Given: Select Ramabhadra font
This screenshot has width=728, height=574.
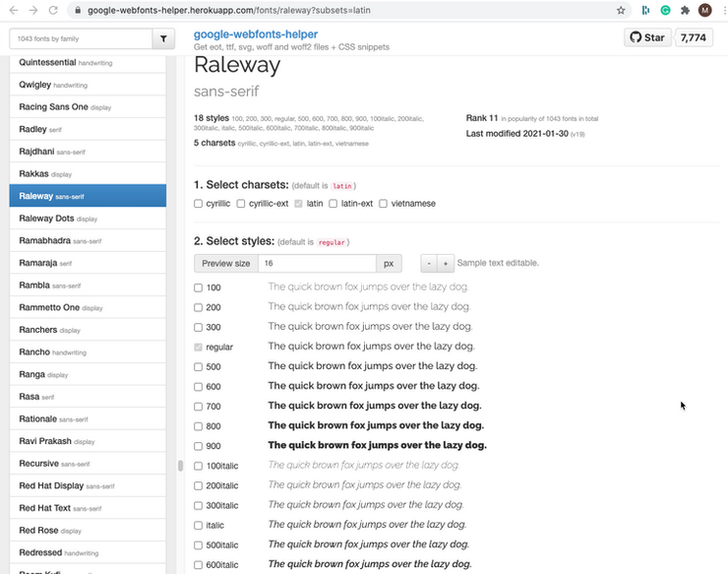Looking at the screenshot, I should pos(88,241).
